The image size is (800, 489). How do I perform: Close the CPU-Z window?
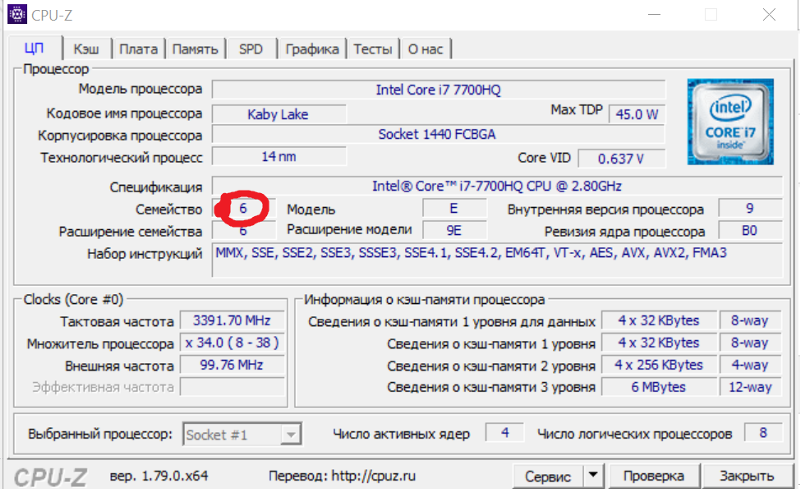point(769,15)
